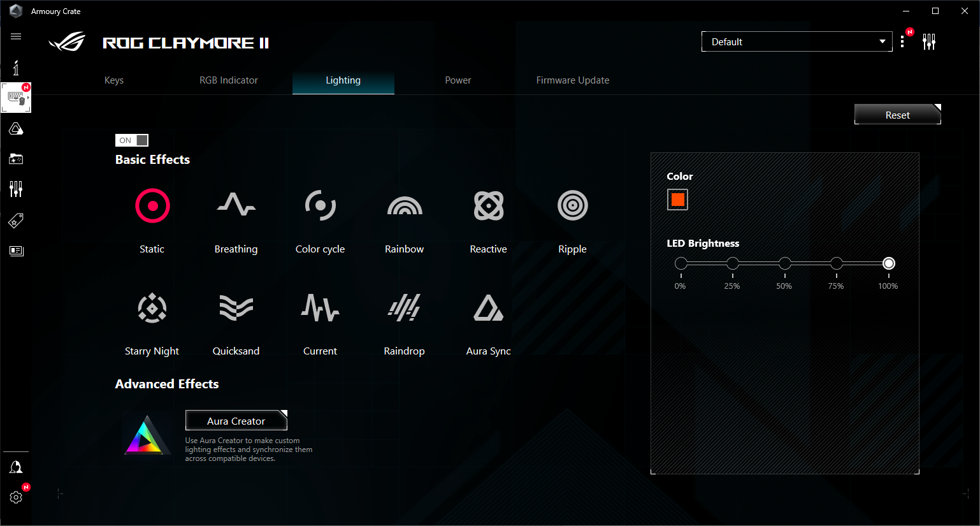980x526 pixels.
Task: Select the Static lighting effect
Action: (152, 206)
